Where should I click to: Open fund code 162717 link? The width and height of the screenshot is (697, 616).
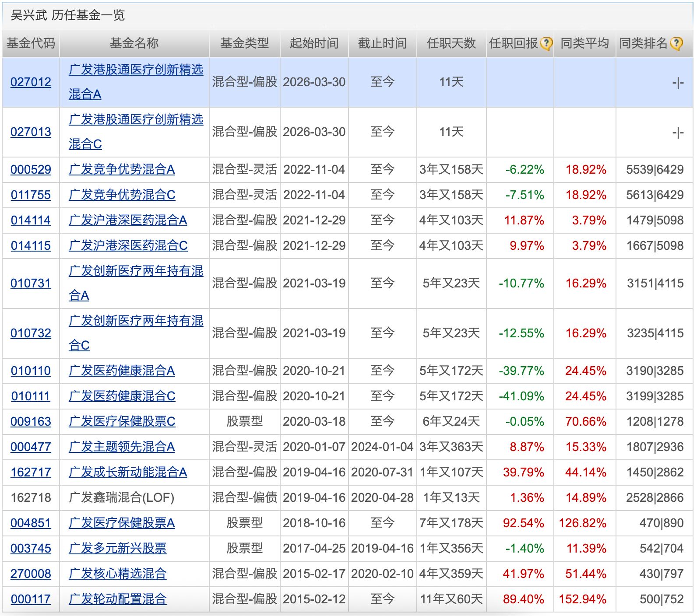coord(31,472)
